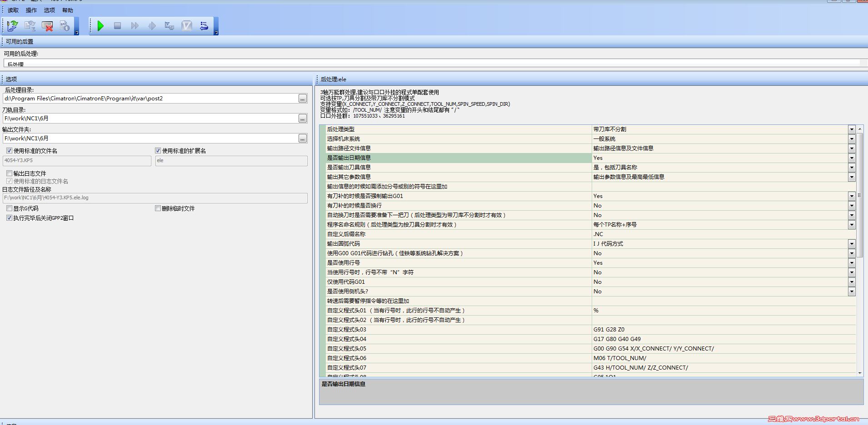Click the M06 T/TOOL_NUM/ value cell

[723, 358]
